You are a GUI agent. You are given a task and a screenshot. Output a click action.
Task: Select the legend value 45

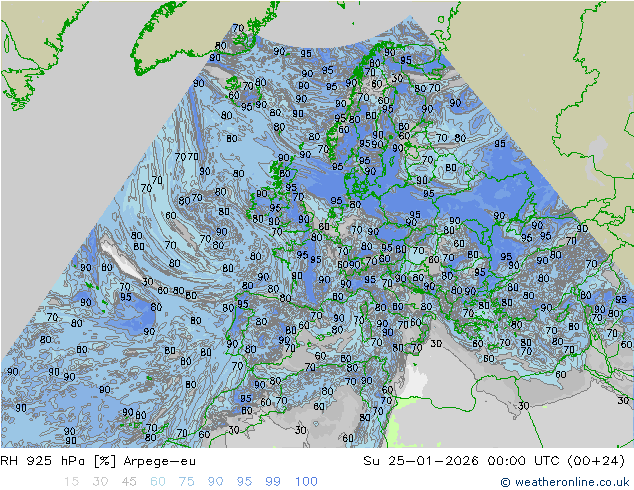pyautogui.click(x=129, y=482)
